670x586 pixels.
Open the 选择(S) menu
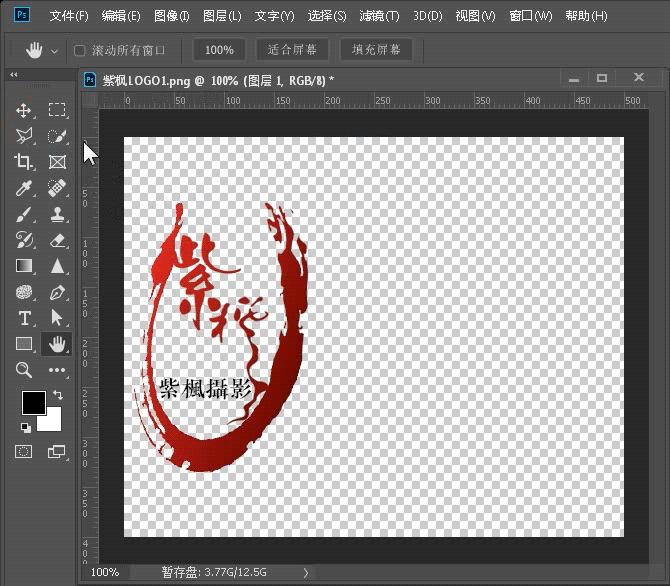pyautogui.click(x=327, y=16)
